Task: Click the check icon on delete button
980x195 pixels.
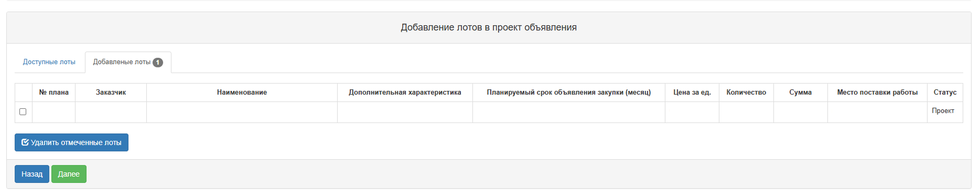Action: pyautogui.click(x=25, y=142)
